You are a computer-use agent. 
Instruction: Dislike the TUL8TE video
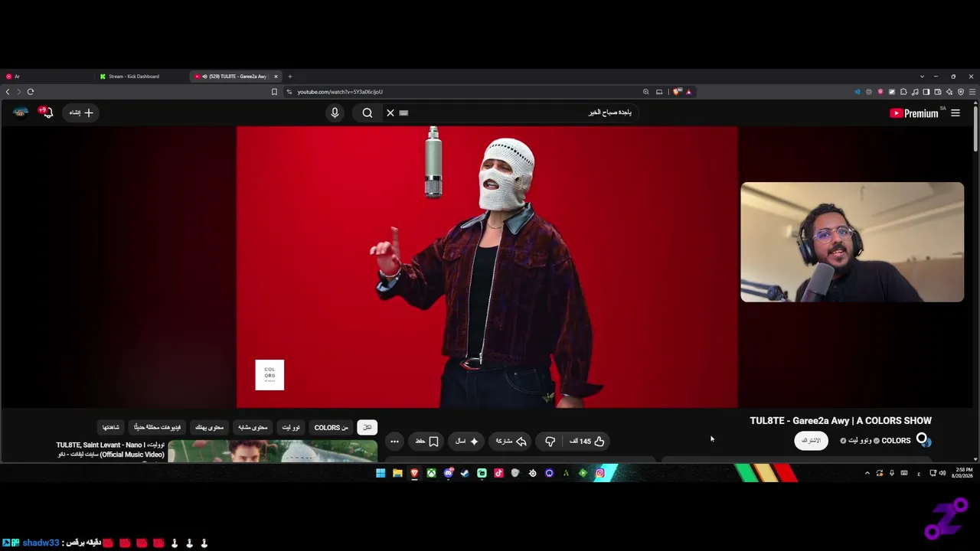click(x=550, y=441)
